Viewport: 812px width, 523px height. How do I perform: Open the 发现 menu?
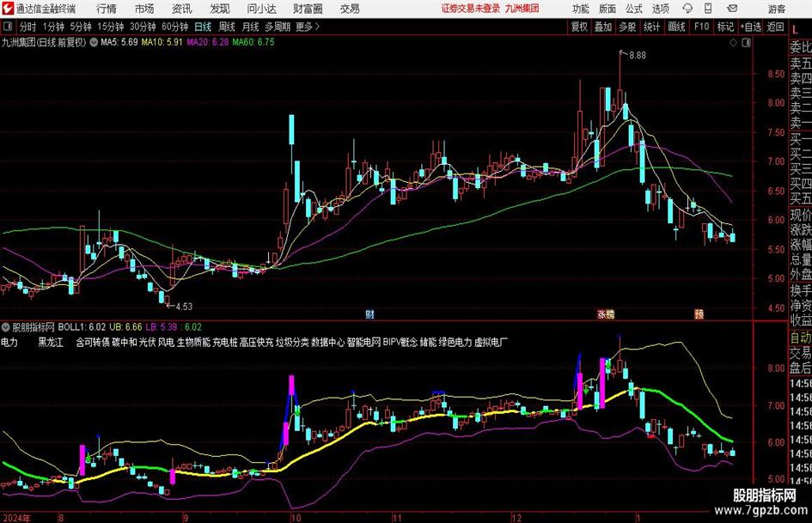click(220, 9)
